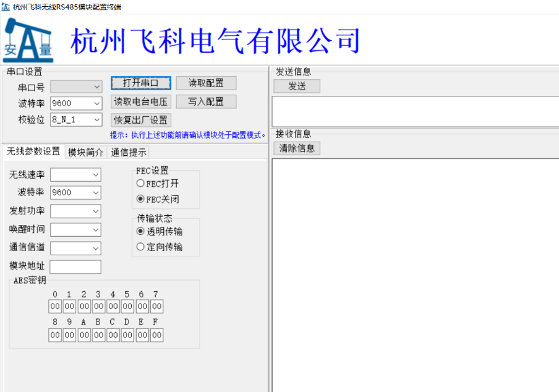Click the blue 提示 hint text
Screen dimensions: 559x392
click(x=188, y=135)
